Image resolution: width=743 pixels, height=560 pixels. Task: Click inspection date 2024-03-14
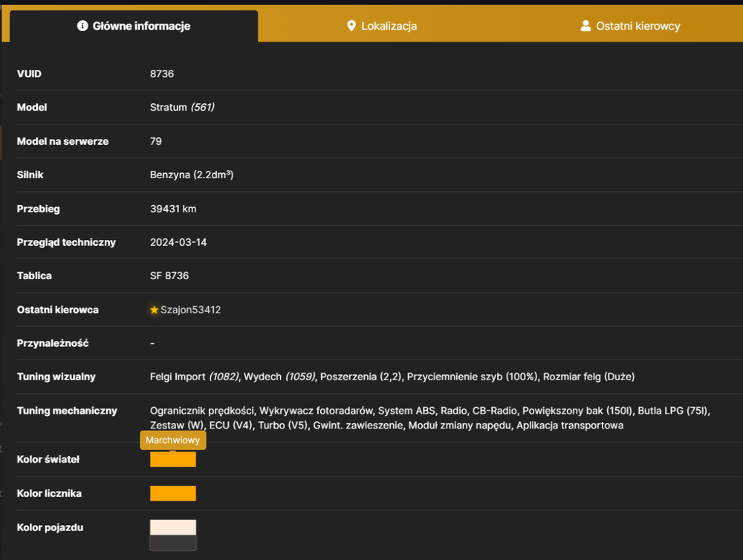point(178,243)
